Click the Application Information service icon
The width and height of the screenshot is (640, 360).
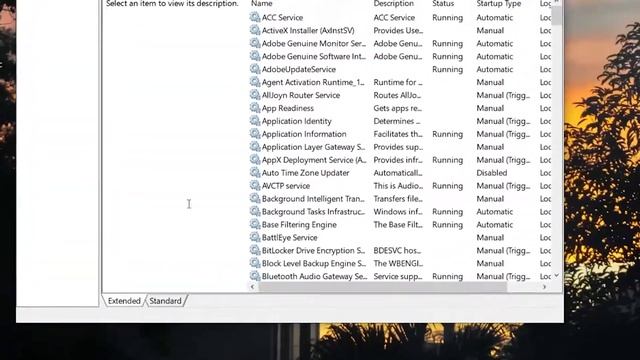[255, 133]
